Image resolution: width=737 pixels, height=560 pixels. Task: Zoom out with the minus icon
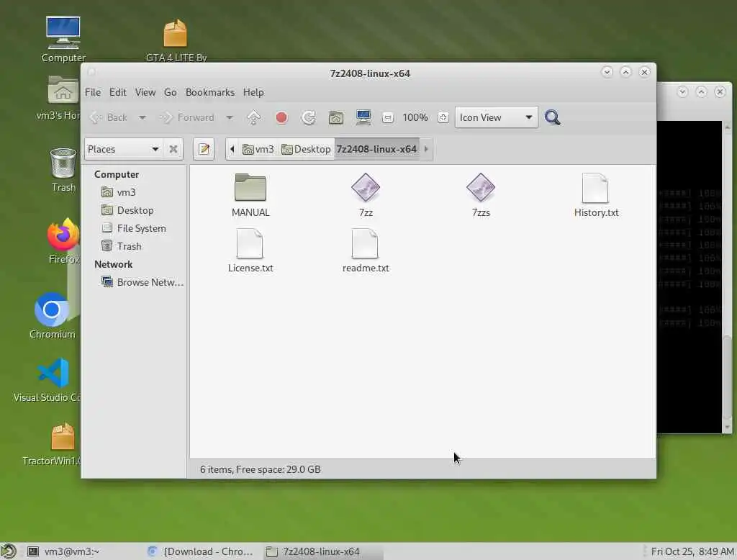388,117
